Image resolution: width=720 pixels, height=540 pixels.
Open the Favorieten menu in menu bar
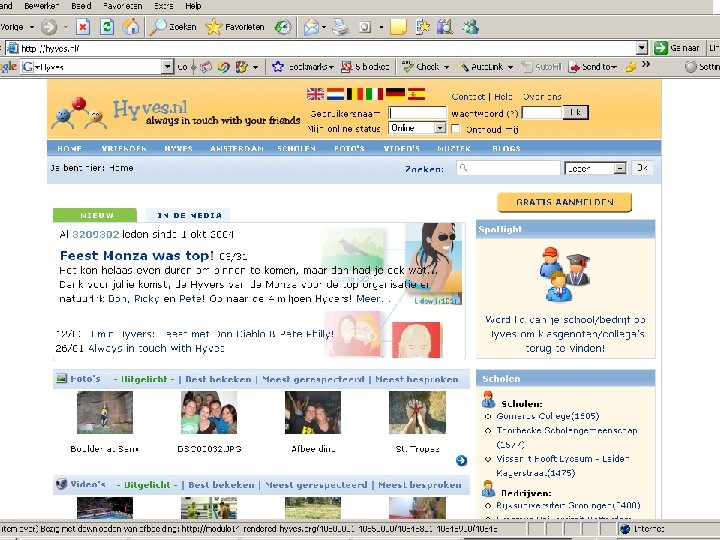pyautogui.click(x=123, y=6)
